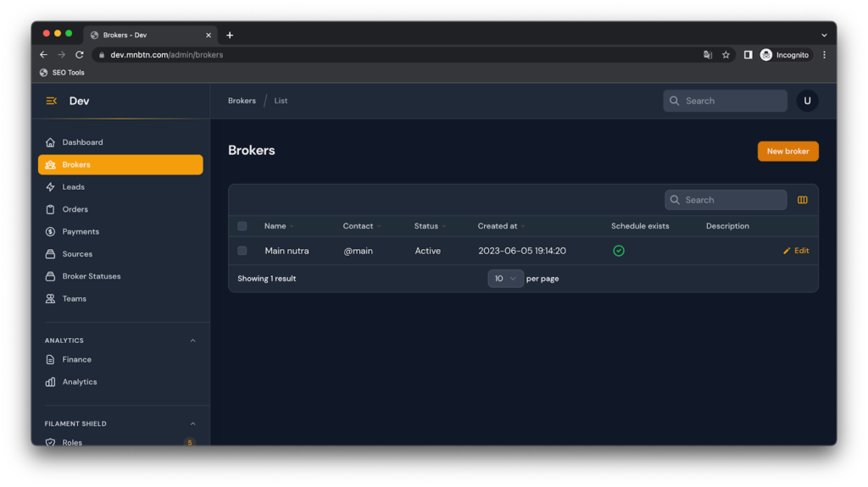Image resolution: width=868 pixels, height=487 pixels.
Task: Collapse the sidebar using the hamburger icon
Action: [51, 101]
